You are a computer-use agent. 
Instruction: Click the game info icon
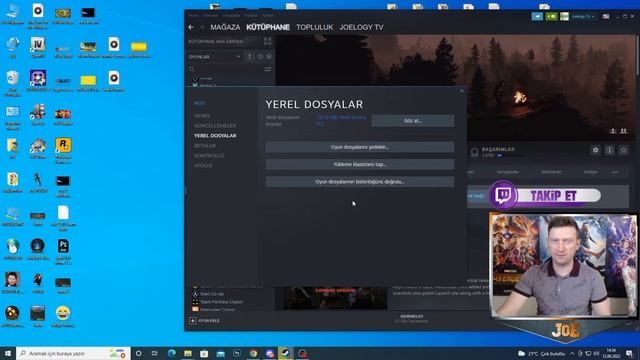click(609, 150)
